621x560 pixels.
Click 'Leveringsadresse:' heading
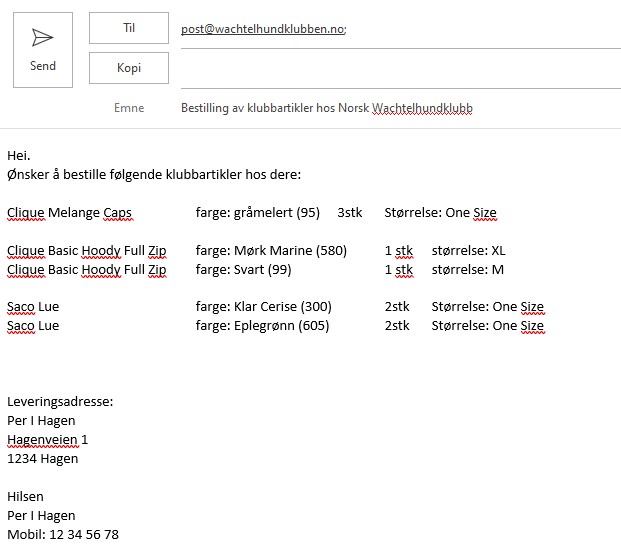point(60,402)
